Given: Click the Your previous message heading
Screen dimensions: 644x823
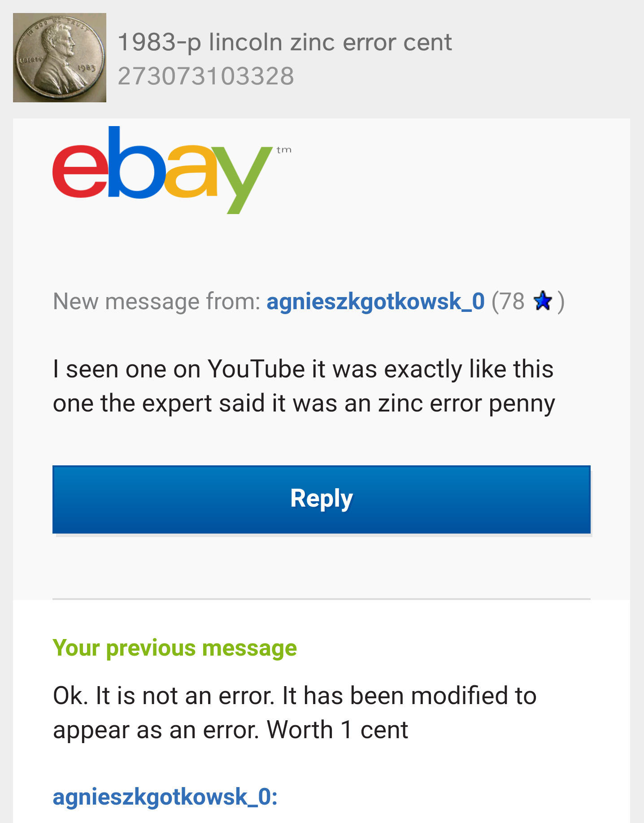Looking at the screenshot, I should pyautogui.click(x=175, y=648).
